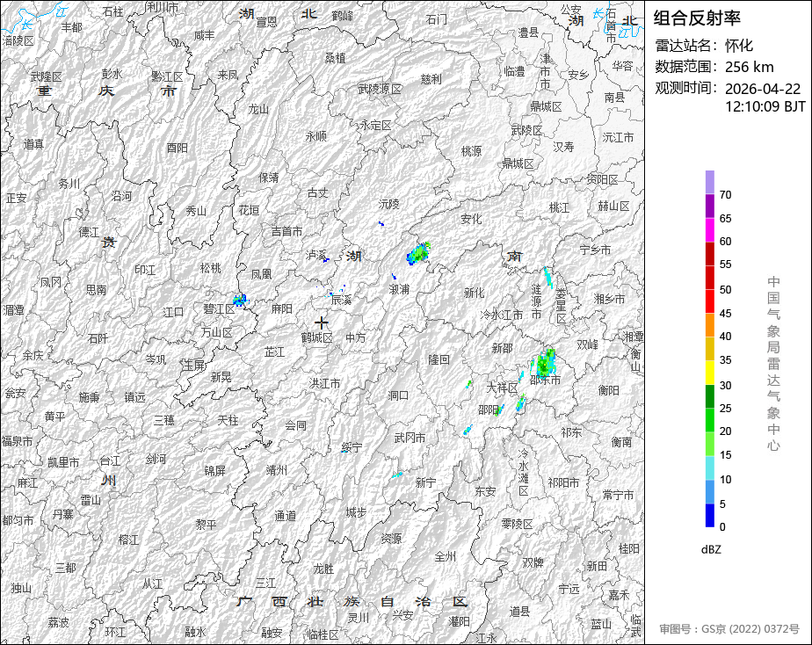Image resolution: width=812 pixels, height=645 pixels.
Task: Click the 通道 map label
Action: pos(286,516)
